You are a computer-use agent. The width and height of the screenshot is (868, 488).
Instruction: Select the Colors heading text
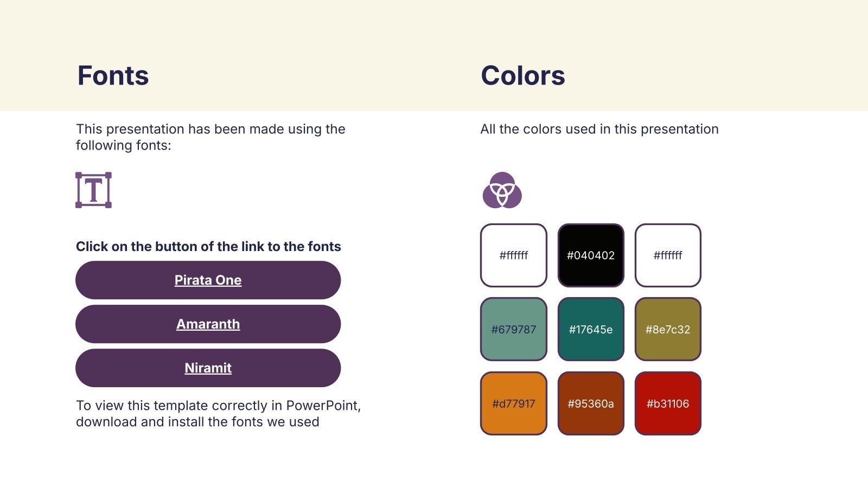tap(522, 75)
